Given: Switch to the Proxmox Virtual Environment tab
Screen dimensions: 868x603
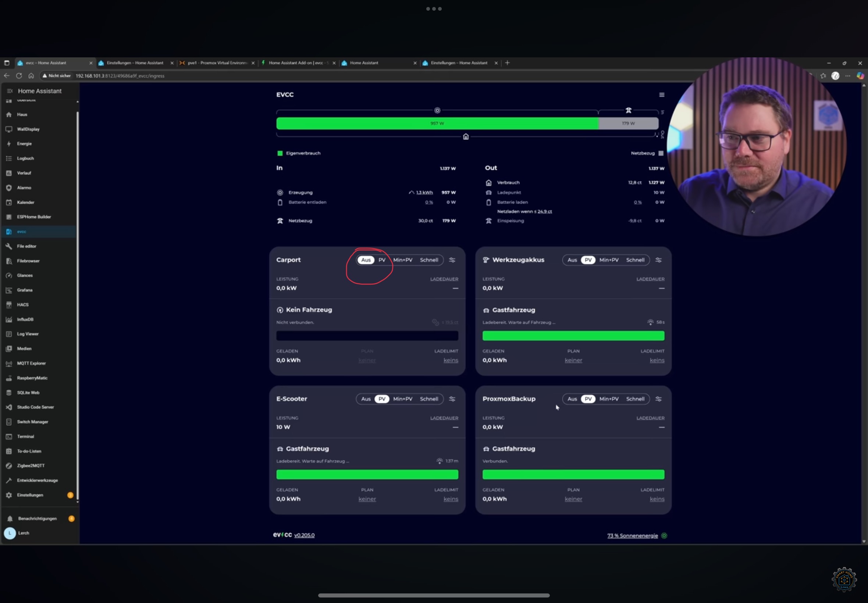Looking at the screenshot, I should (x=217, y=63).
